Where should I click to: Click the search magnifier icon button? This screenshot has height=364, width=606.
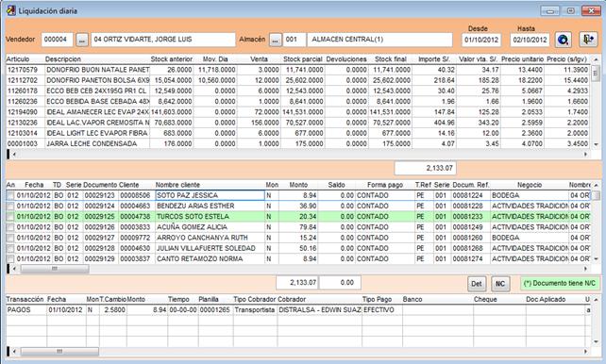(564, 40)
